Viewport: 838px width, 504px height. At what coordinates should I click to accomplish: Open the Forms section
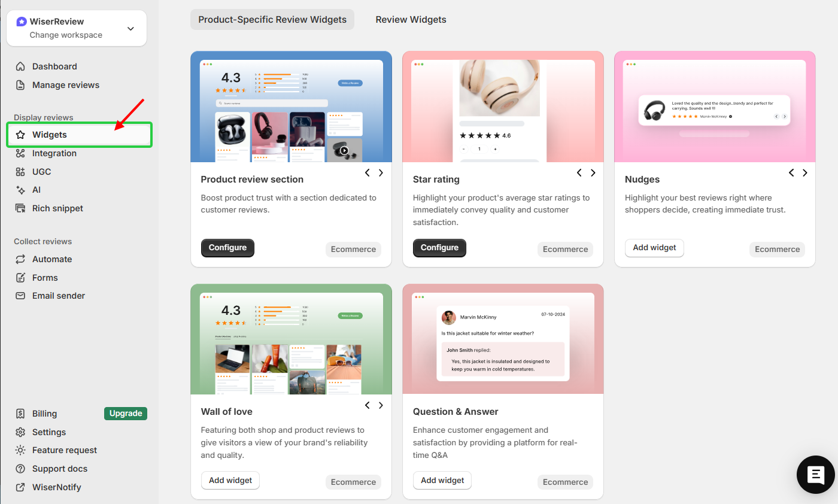coord(44,277)
